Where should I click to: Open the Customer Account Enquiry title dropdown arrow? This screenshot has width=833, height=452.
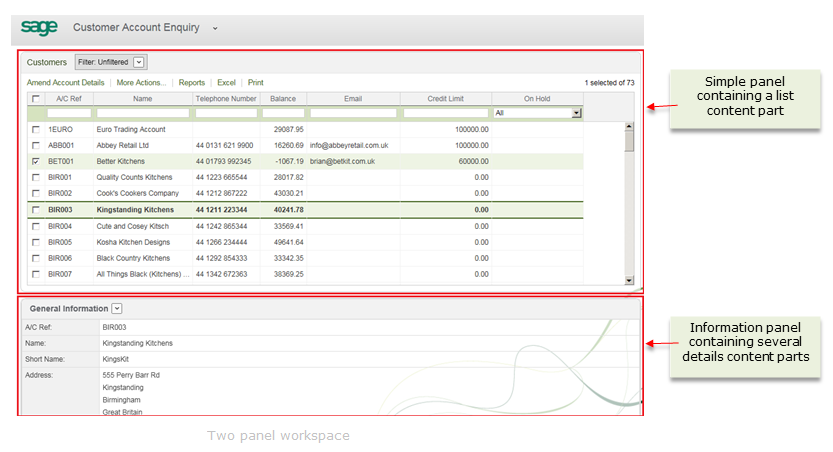coord(215,28)
